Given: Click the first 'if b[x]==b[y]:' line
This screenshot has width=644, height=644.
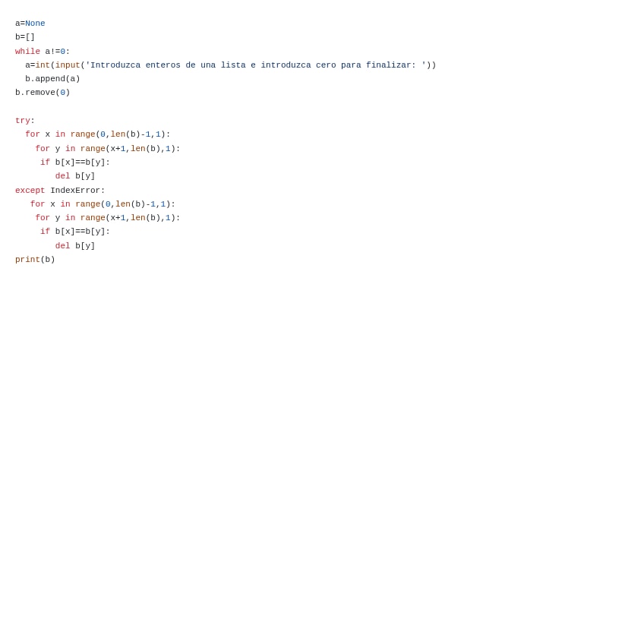Looking at the screenshot, I should 75,163.
